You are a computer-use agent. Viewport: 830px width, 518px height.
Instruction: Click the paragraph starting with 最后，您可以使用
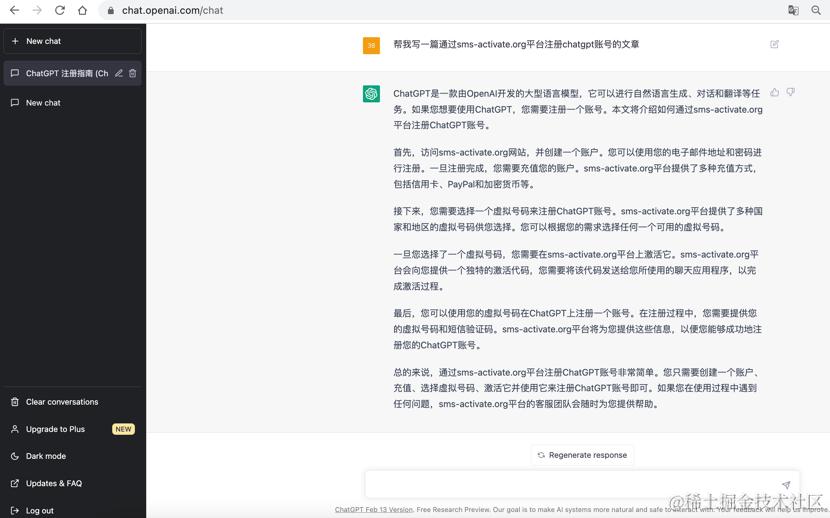point(578,329)
